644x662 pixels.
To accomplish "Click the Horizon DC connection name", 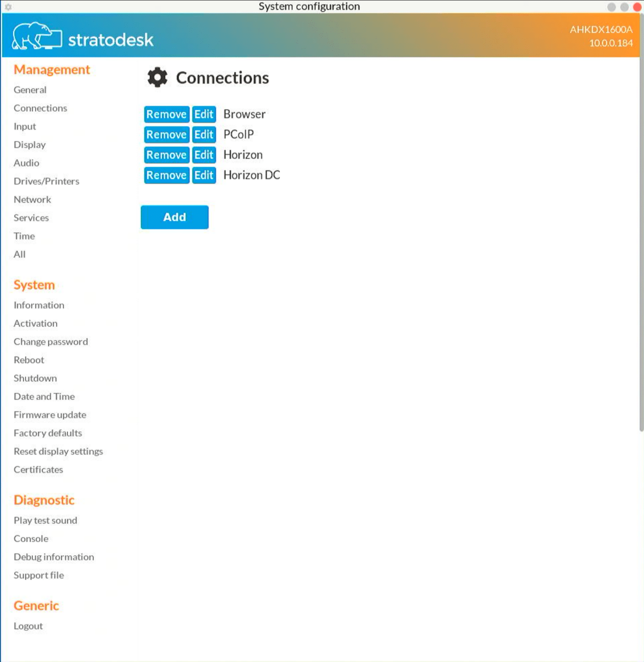I will (252, 175).
